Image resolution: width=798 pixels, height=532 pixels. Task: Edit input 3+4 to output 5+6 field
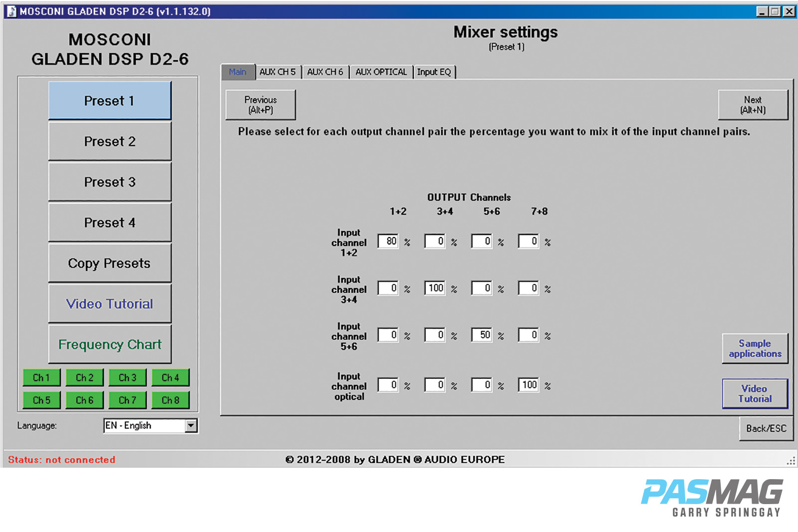(482, 288)
